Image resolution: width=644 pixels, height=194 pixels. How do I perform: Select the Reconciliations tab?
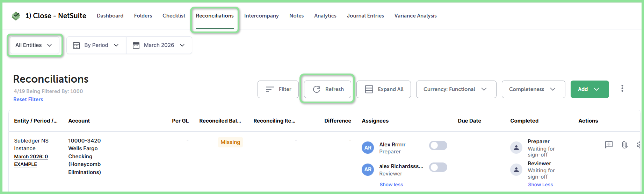tap(215, 16)
